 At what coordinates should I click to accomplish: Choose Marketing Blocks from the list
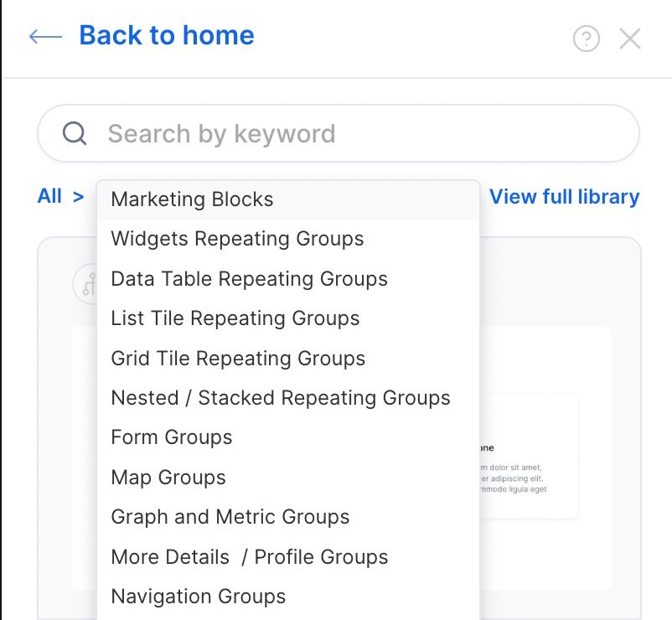(x=192, y=199)
